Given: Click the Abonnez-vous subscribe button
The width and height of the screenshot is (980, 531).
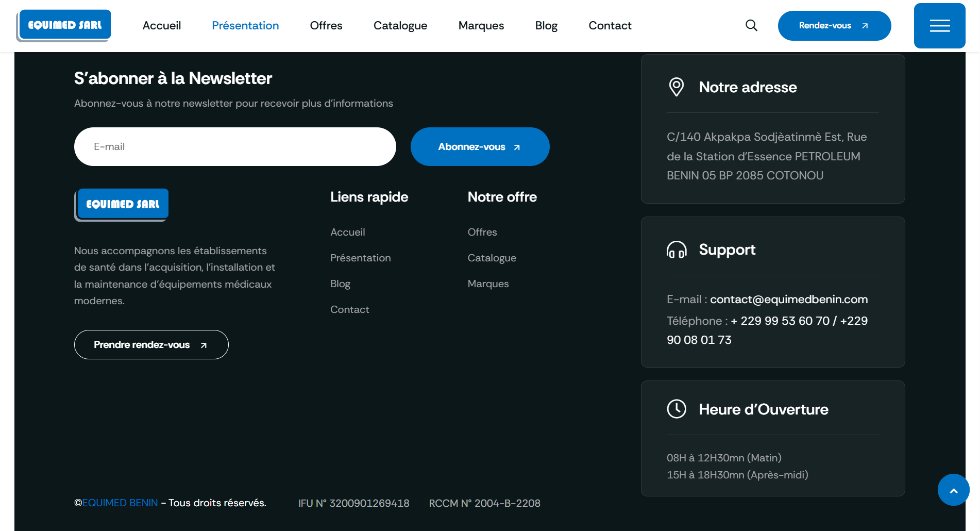Looking at the screenshot, I should pos(480,146).
